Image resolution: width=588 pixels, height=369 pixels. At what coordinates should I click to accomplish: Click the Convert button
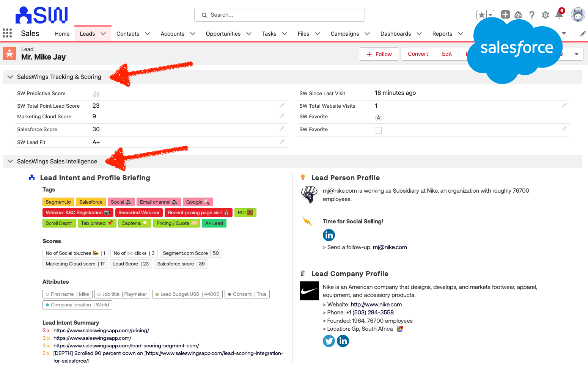point(417,54)
